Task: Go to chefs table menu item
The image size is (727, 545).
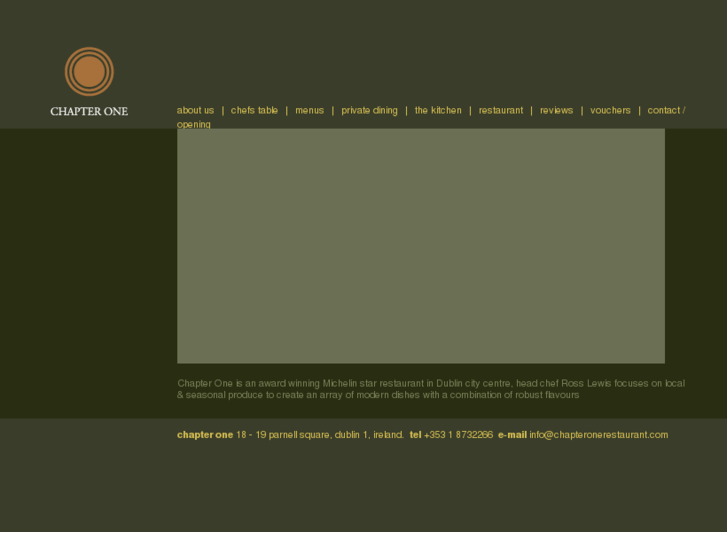Action: click(254, 110)
